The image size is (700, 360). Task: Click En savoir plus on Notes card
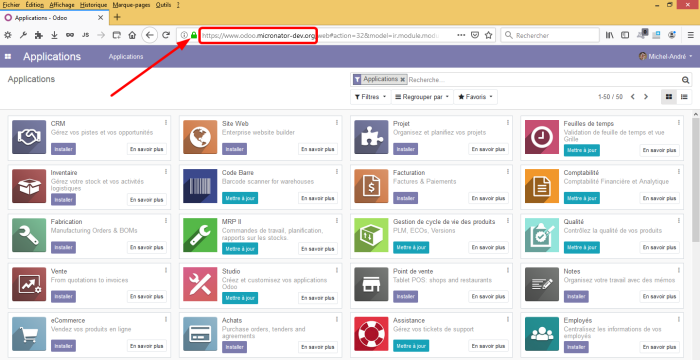[659, 297]
